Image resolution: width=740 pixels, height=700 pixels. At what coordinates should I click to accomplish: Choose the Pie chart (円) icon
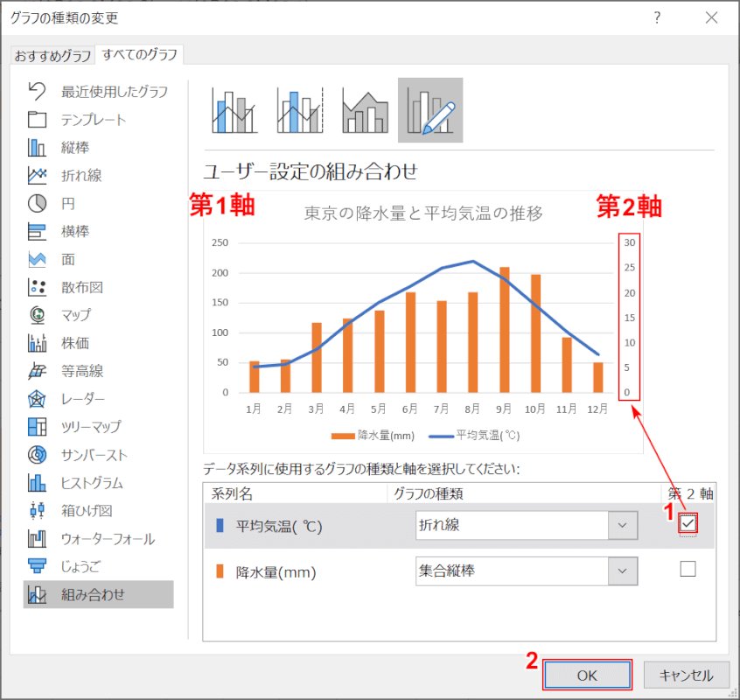[37, 204]
